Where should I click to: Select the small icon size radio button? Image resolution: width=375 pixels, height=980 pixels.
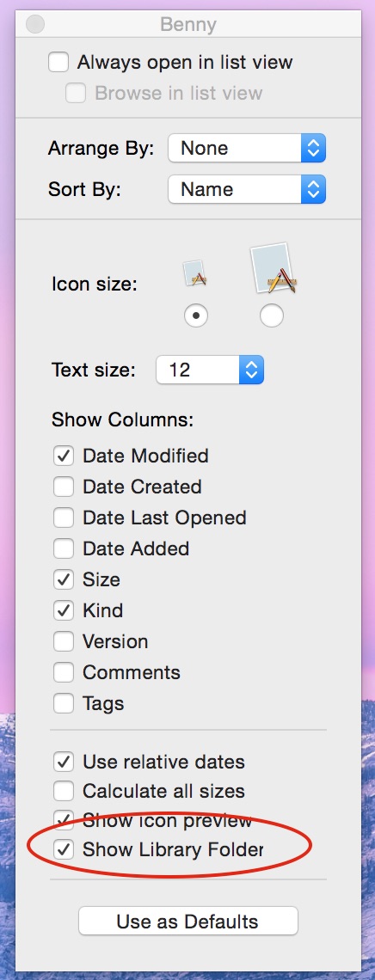196,315
